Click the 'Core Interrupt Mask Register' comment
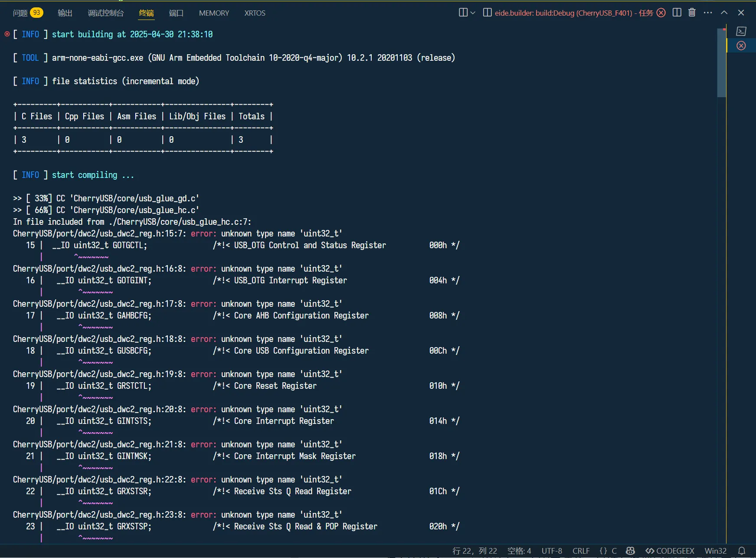Screen dimensions: 756x558 click(295, 456)
